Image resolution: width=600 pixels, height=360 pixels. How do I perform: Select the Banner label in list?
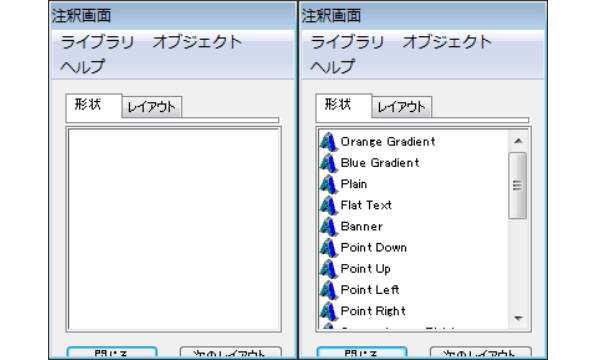[x=362, y=226]
